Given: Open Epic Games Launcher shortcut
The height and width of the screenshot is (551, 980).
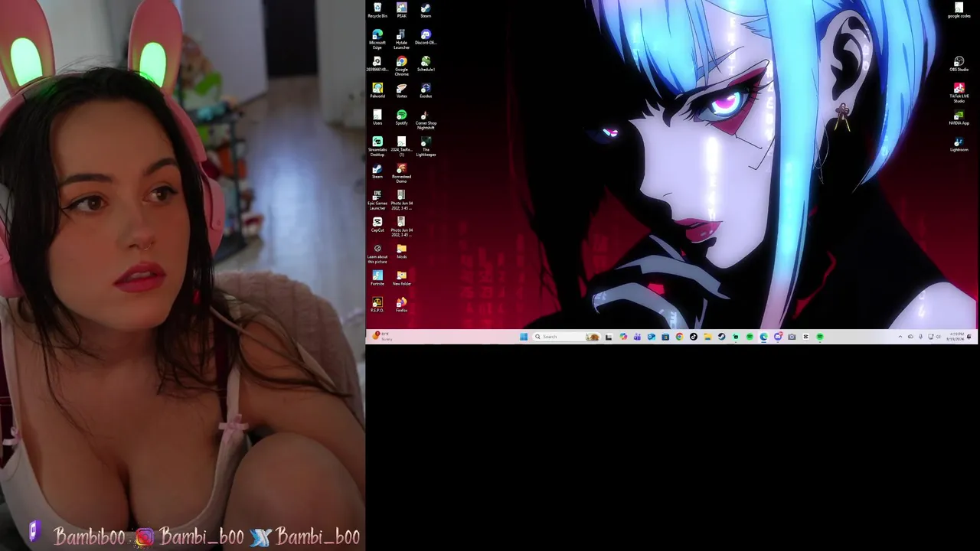Looking at the screenshot, I should [x=377, y=201].
